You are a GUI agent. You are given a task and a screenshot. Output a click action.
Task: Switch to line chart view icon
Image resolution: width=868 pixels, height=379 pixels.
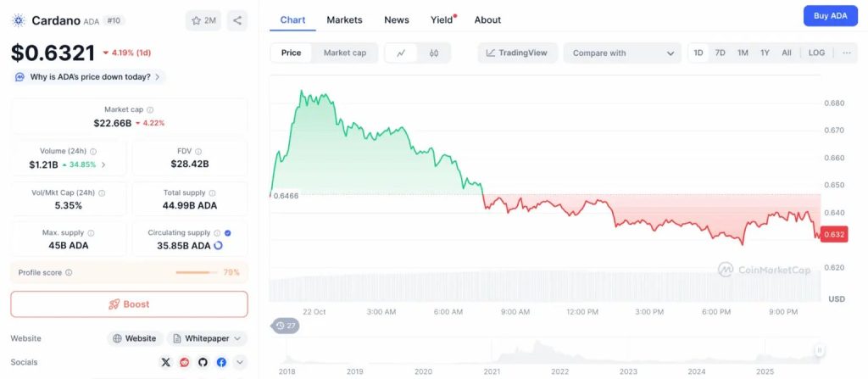401,53
